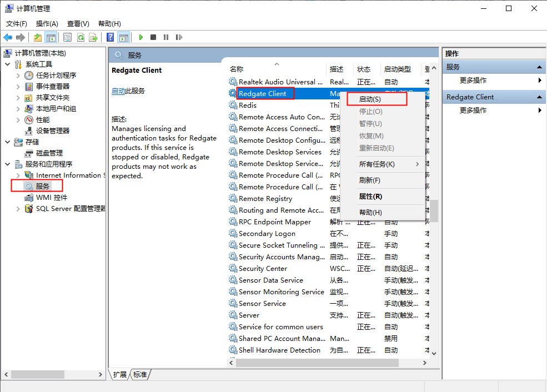Select 服务 node in the tree
Image resolution: width=547 pixels, height=392 pixels.
tap(43, 186)
